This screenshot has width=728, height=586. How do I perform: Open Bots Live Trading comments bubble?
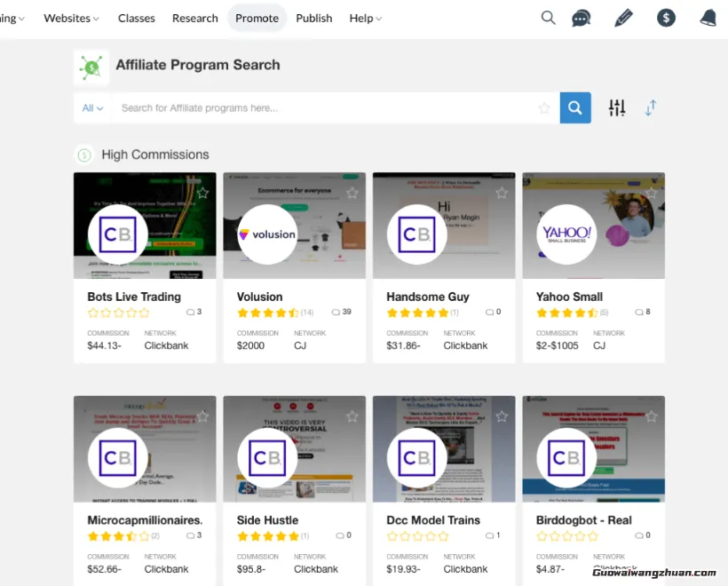click(x=194, y=312)
